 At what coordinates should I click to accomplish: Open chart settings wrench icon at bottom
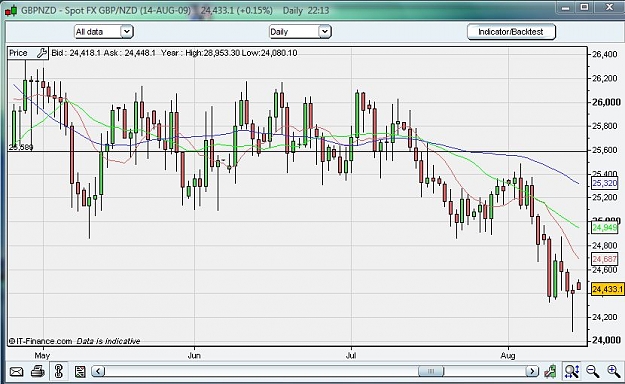(550, 372)
